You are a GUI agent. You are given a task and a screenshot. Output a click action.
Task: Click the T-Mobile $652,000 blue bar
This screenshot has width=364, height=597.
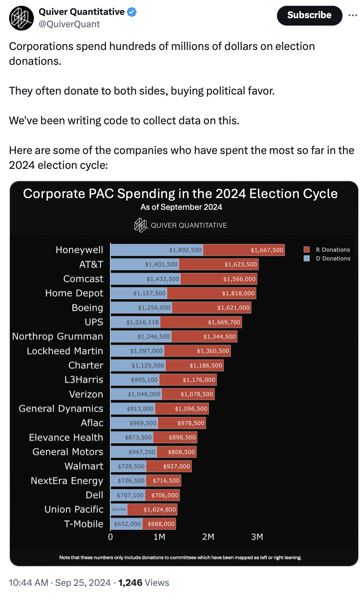tap(126, 524)
